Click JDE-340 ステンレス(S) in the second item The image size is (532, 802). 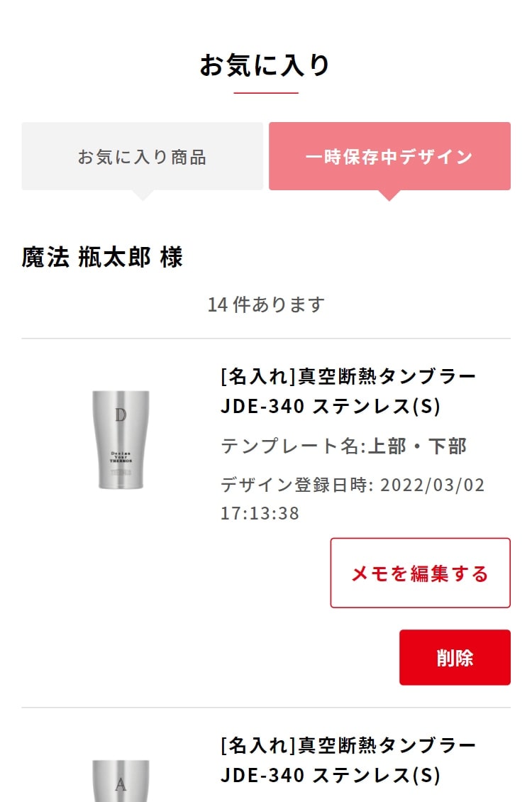pyautogui.click(x=330, y=775)
